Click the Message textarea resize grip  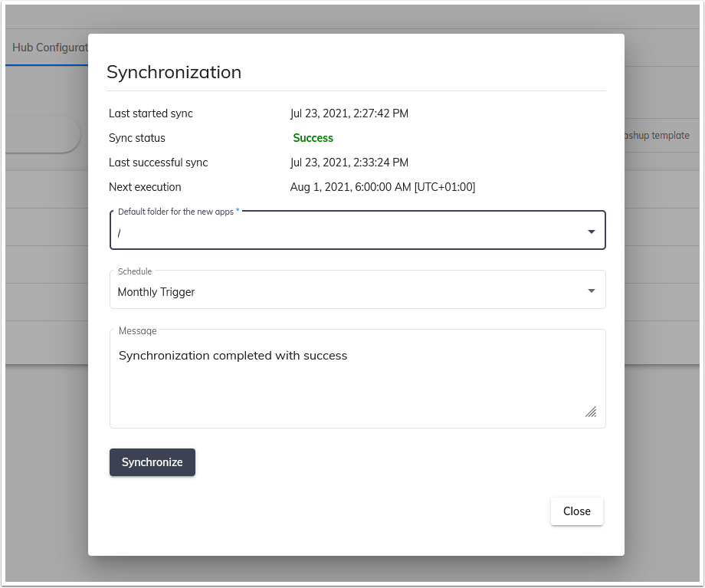click(590, 412)
